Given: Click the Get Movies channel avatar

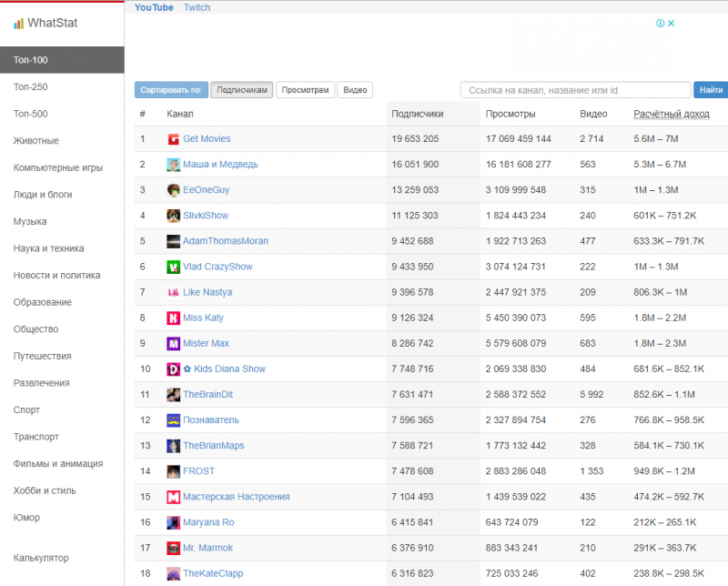Looking at the screenshot, I should pos(173,139).
